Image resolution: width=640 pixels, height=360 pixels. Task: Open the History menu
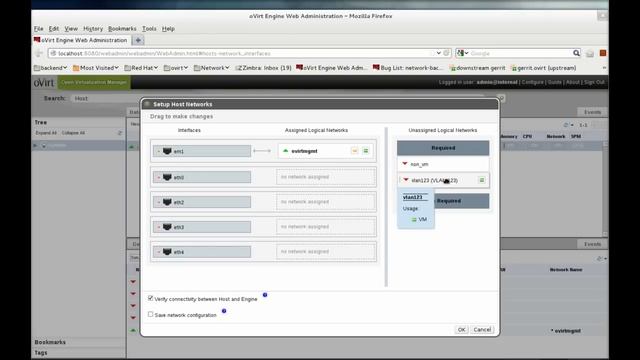coord(93,29)
